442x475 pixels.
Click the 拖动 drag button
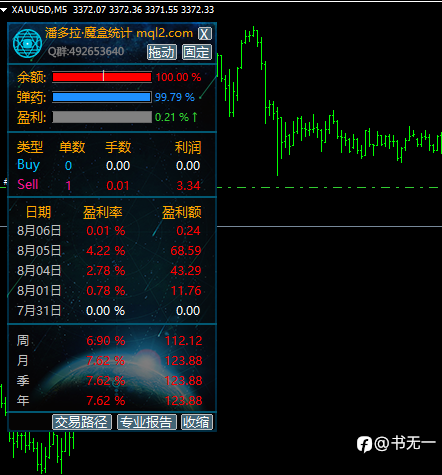pyautogui.click(x=162, y=52)
